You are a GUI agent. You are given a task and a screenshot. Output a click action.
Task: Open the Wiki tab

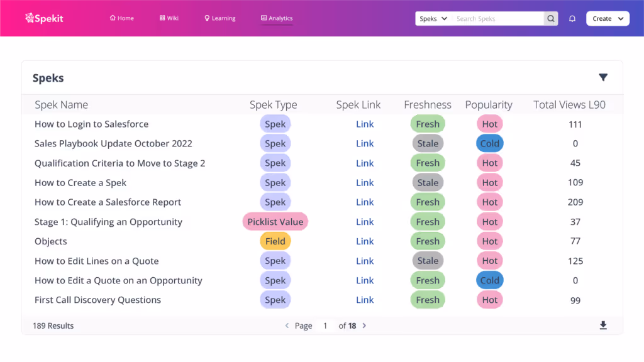click(169, 18)
